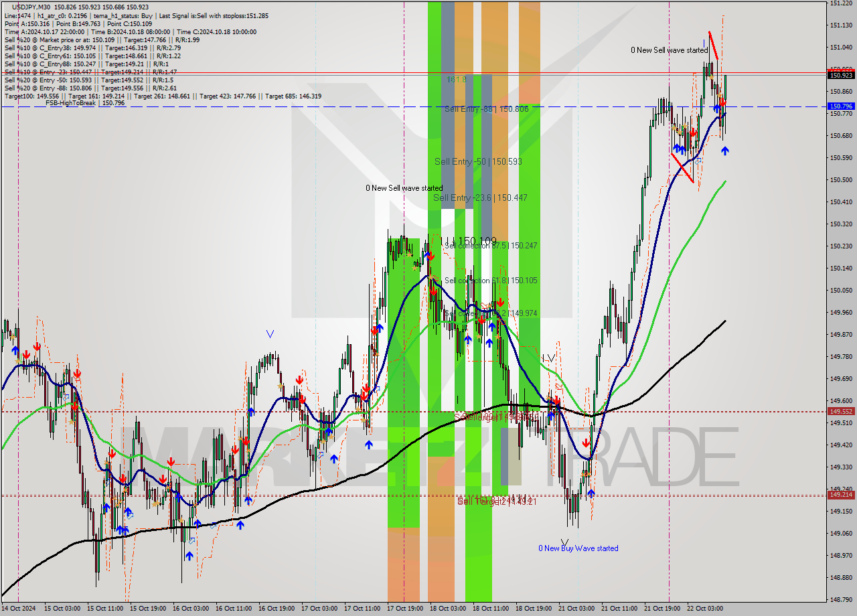857x616 pixels.
Task: Click the 'Sell %10 @ C_Entry88: 150.247' line
Action: (x=87, y=64)
